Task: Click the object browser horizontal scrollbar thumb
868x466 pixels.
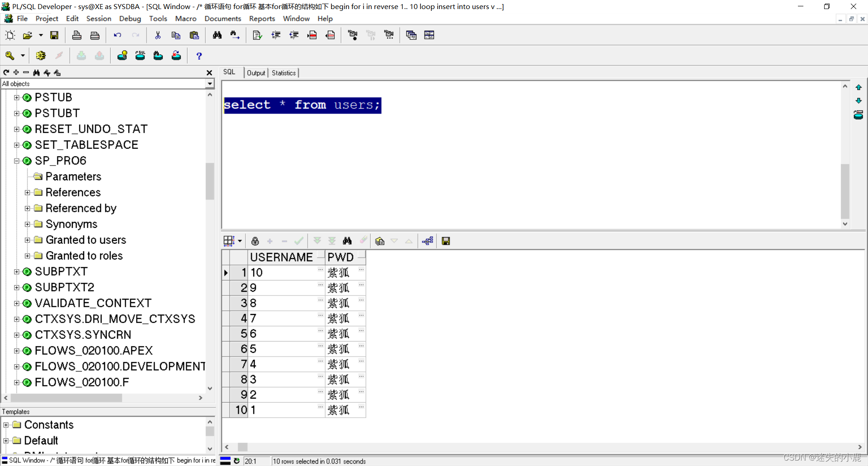Action: 66,398
